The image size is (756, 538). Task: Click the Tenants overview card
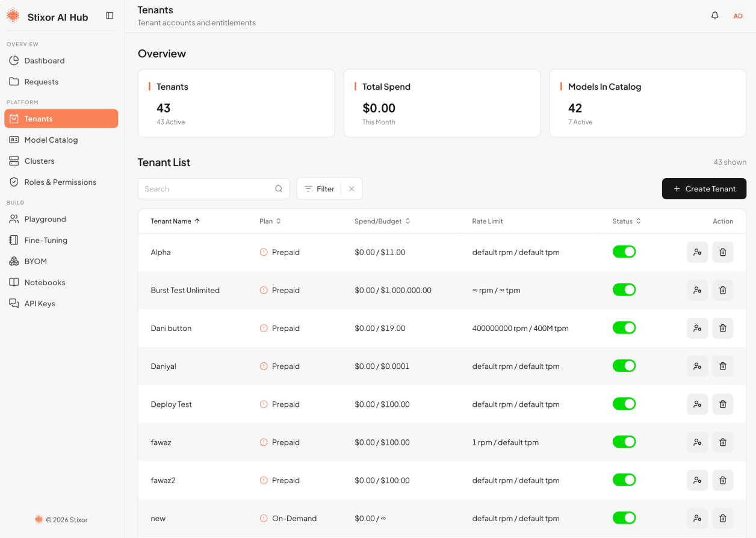pyautogui.click(x=237, y=103)
